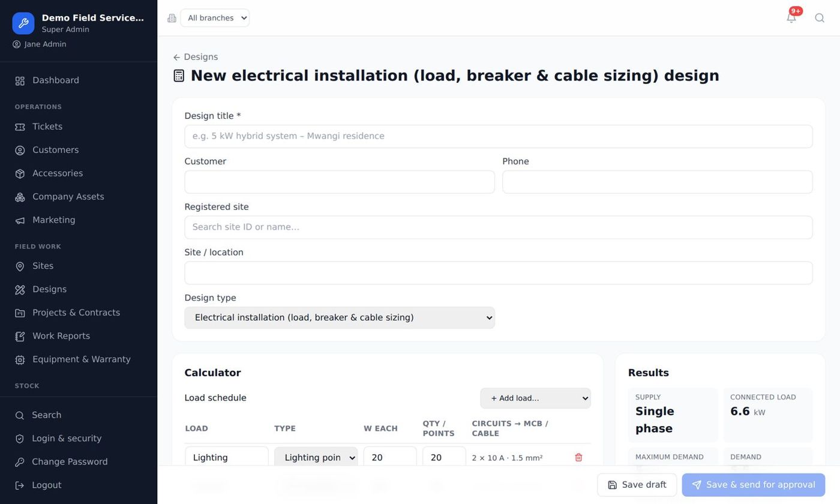Delete the Lighting load row
The height and width of the screenshot is (504, 840).
point(578,457)
